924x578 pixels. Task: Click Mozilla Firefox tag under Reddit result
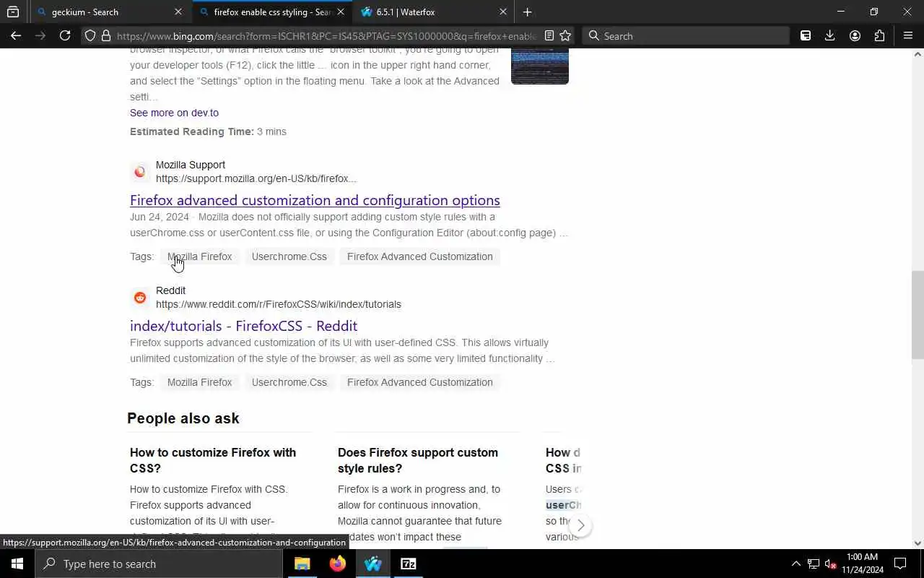pos(200,382)
